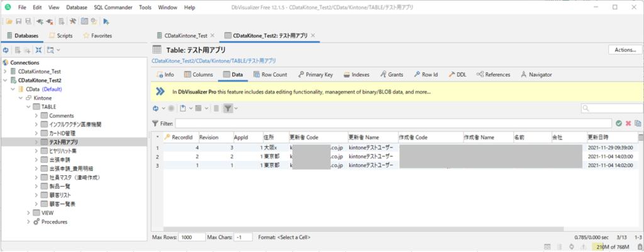Click the Max Rows input field
The width and height of the screenshot is (644, 252).
click(191, 237)
